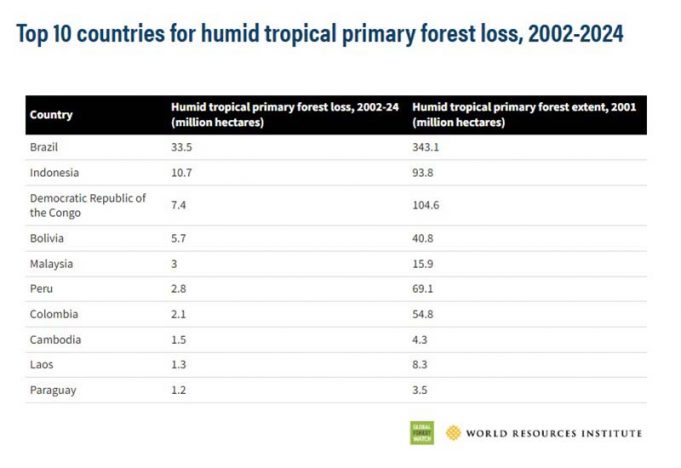Select the Paraguay country cell
Screen dimensions: 681x468
tap(54, 389)
